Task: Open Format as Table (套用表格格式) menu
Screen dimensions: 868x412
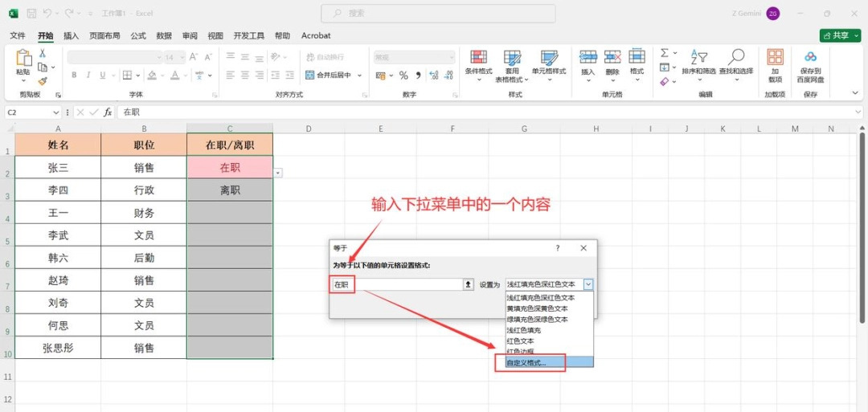Action: tap(512, 65)
